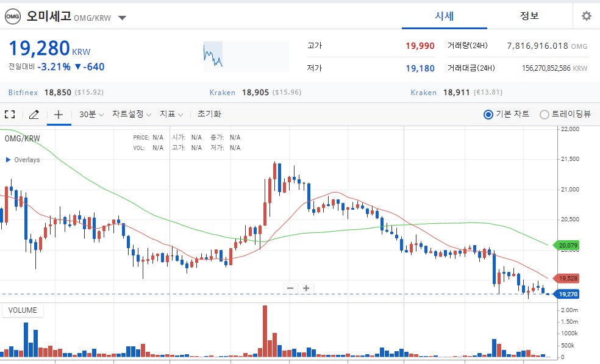Select the pencil drawing tool

tap(34, 114)
